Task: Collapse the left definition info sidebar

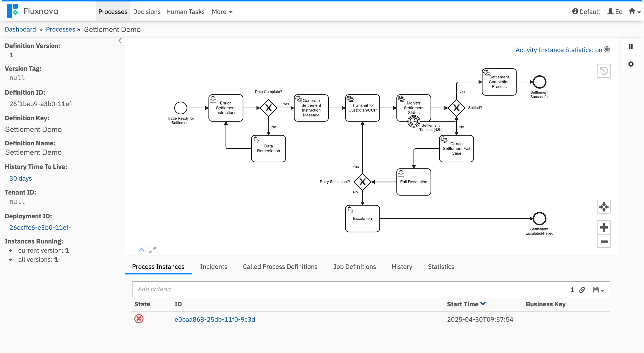Action: [x=120, y=41]
